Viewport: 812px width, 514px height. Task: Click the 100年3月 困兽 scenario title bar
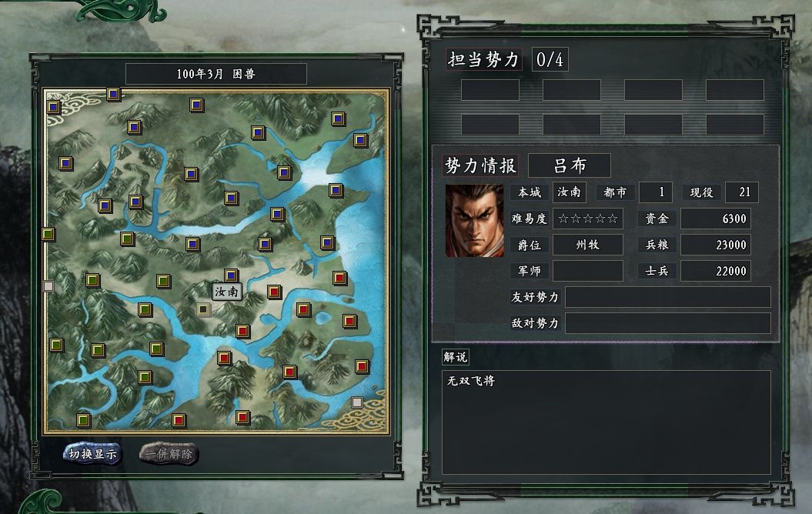click(x=216, y=74)
